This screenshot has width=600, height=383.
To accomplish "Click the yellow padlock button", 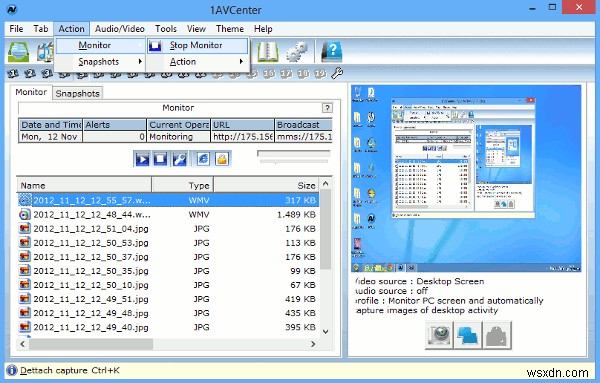I will point(222,158).
